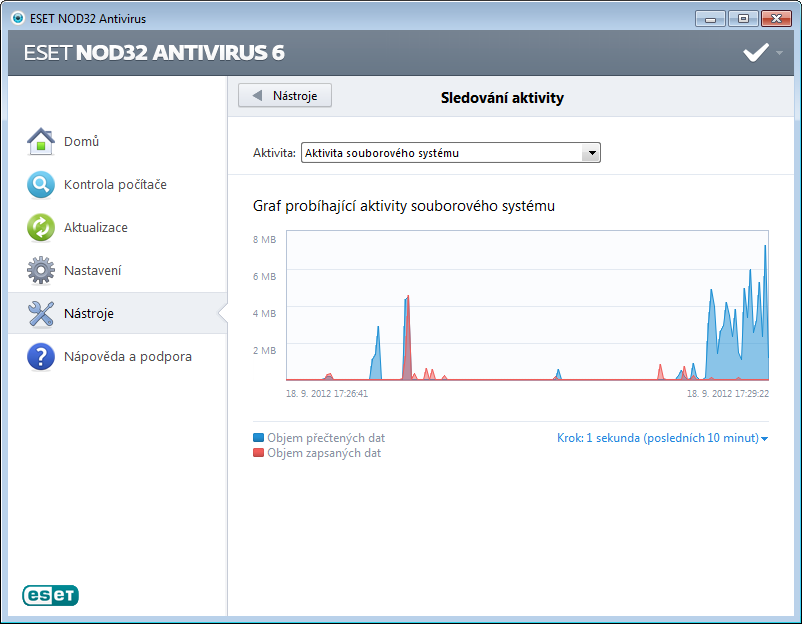802x624 pixels.
Task: Click the 8 MB axis label
Action: pyautogui.click(x=264, y=239)
